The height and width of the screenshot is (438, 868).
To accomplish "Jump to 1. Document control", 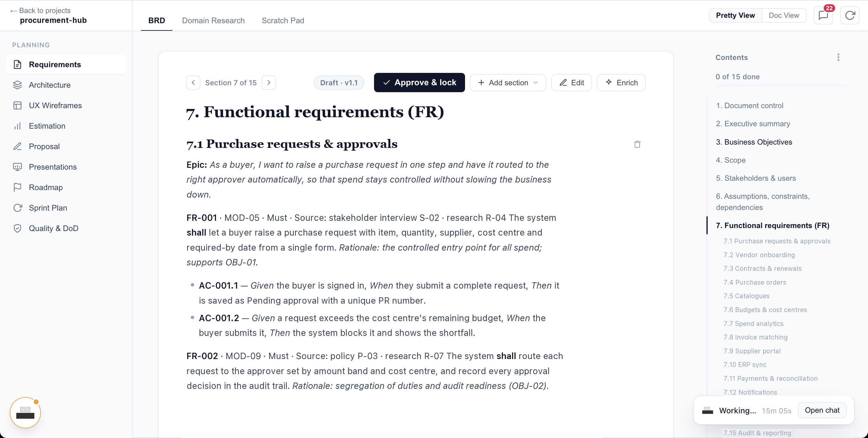I will (749, 105).
